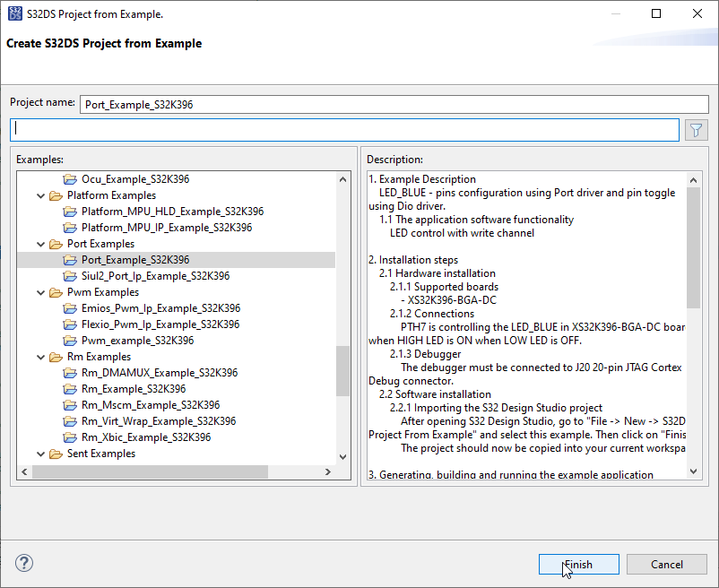
Task: Click folder icon beside Platform_MPU_HLD_Example_S32K396
Action: pyautogui.click(x=72, y=212)
